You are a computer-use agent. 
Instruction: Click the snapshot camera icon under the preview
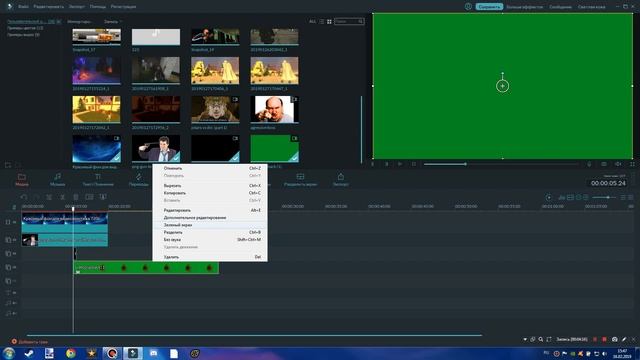tap(604, 164)
